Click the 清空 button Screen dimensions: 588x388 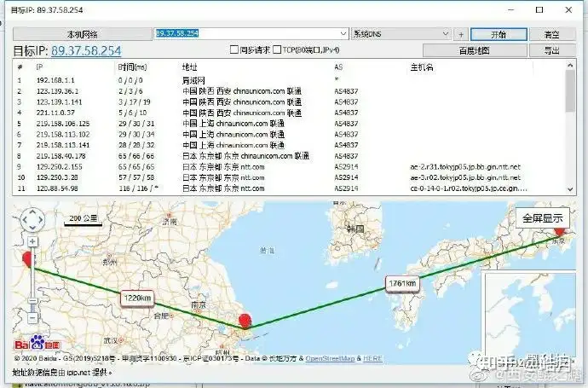[552, 34]
